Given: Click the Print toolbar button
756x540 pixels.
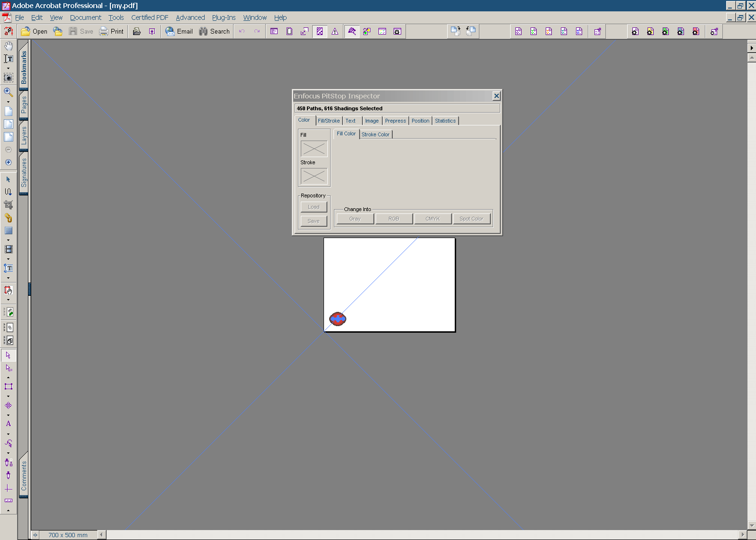Looking at the screenshot, I should (111, 31).
